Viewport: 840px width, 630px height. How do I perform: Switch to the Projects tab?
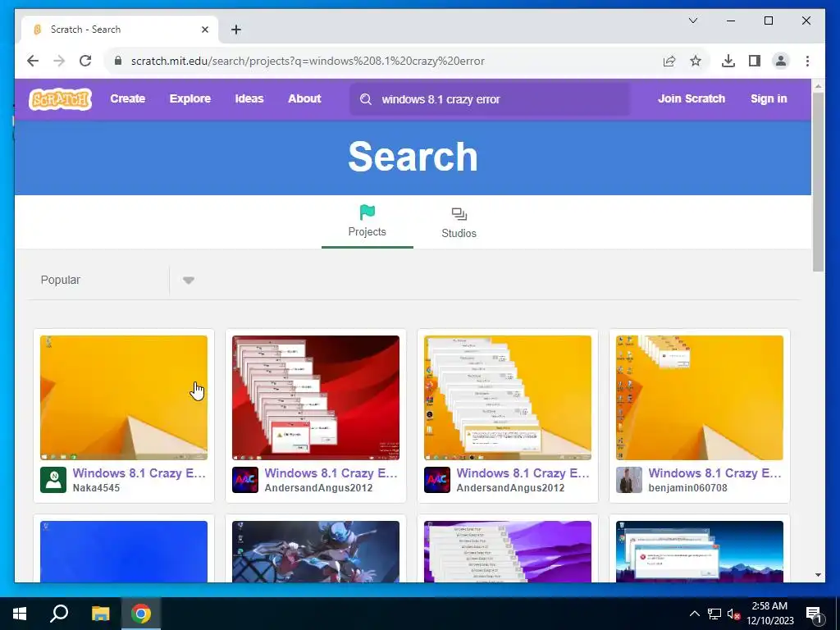(x=367, y=221)
